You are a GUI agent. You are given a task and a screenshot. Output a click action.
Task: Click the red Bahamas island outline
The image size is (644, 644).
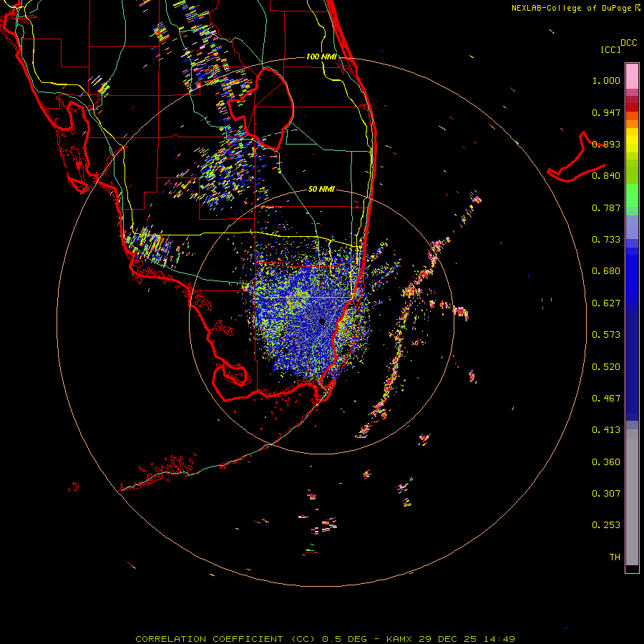pyautogui.click(x=576, y=157)
